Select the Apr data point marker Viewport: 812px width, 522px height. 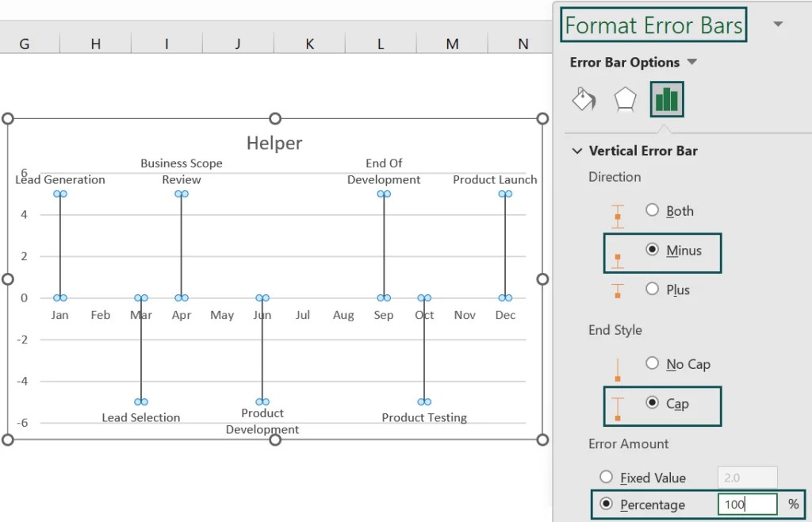[x=181, y=297]
